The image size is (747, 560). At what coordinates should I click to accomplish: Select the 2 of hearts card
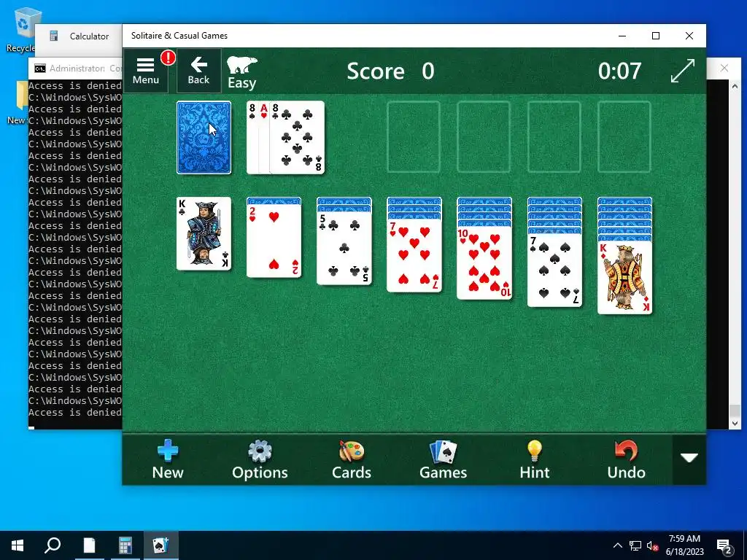tap(274, 241)
